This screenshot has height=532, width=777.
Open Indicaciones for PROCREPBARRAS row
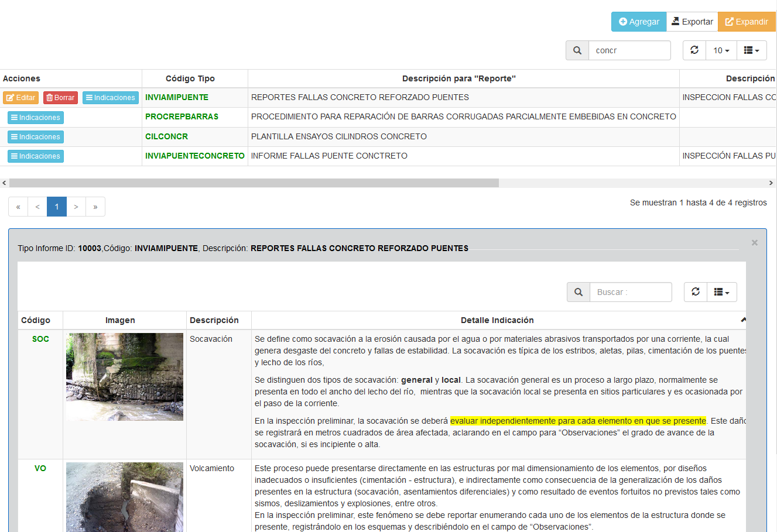click(x=36, y=118)
